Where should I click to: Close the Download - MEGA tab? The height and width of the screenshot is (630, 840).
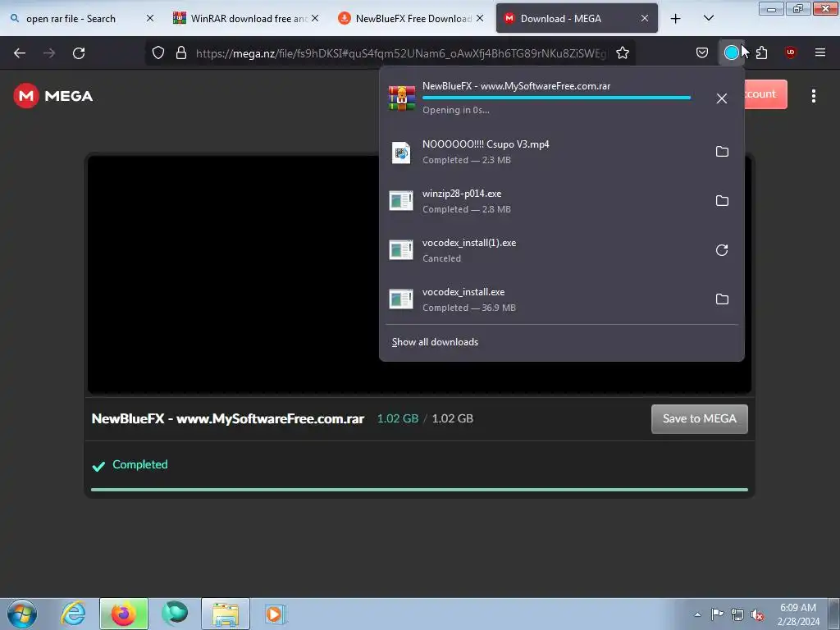(645, 18)
